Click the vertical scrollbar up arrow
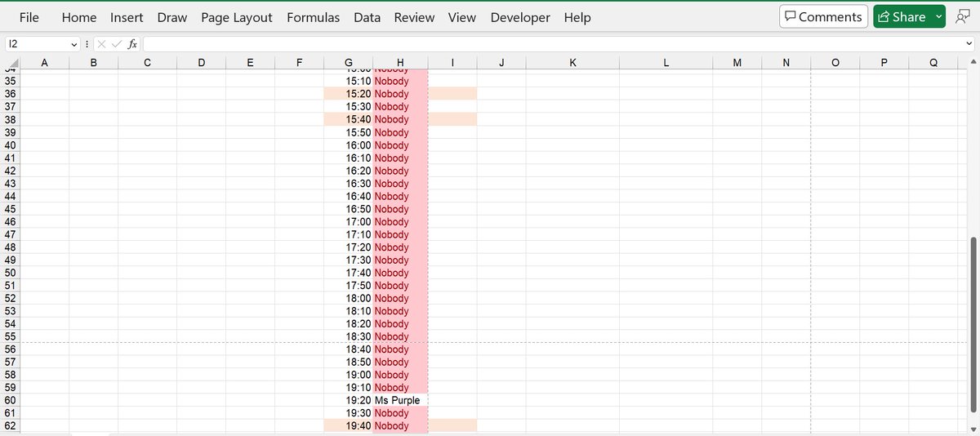The image size is (980, 436). tap(972, 63)
